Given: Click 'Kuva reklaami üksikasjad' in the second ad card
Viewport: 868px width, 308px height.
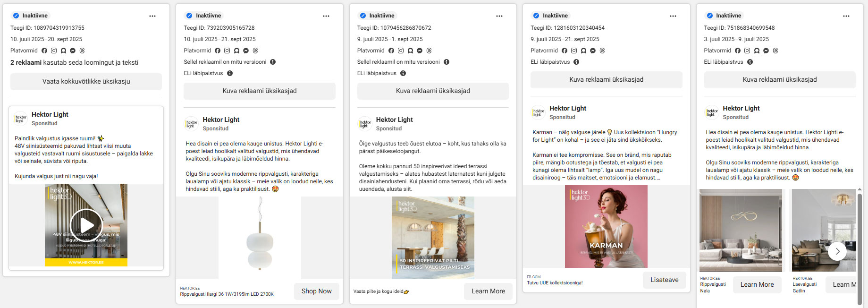Looking at the screenshot, I should pyautogui.click(x=259, y=91).
